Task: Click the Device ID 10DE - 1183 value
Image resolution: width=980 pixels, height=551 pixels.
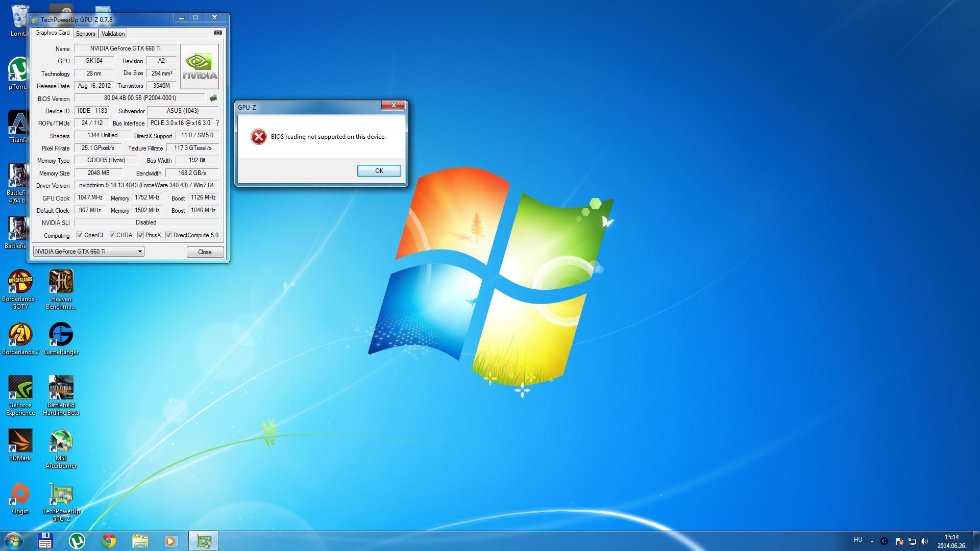Action: 92,111
